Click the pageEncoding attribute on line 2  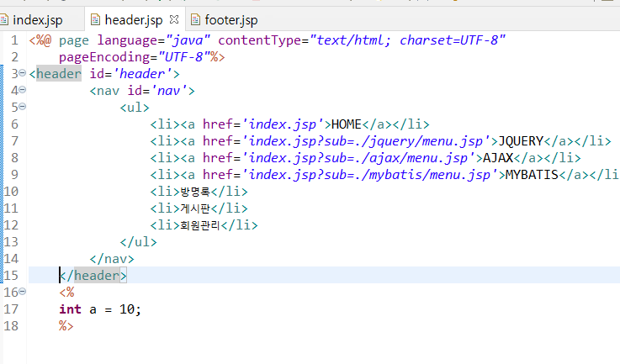tap(104, 57)
